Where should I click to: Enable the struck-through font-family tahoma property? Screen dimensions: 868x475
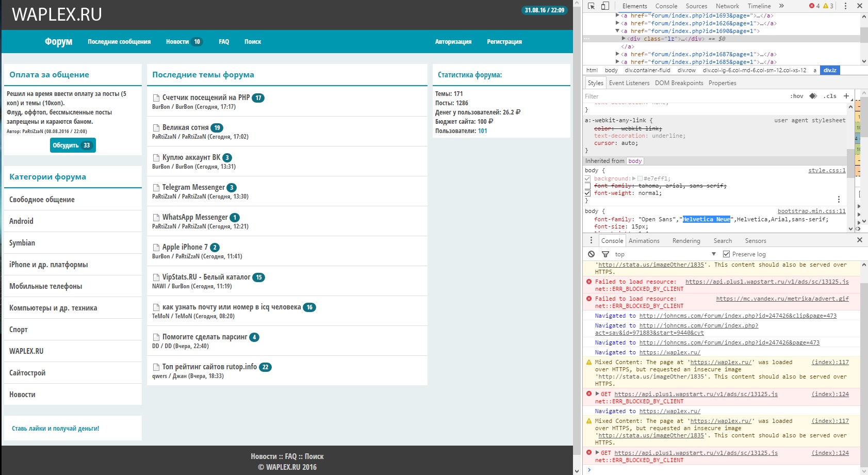coord(587,186)
